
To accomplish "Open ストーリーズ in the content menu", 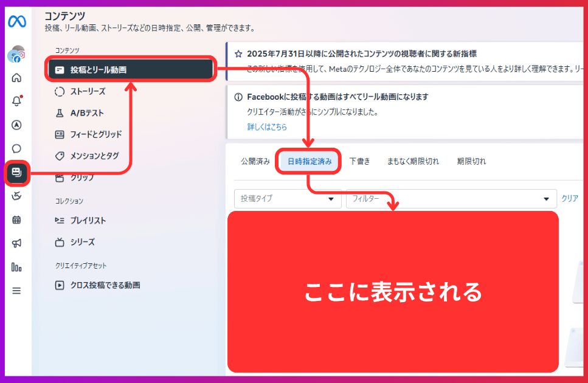I will point(88,91).
